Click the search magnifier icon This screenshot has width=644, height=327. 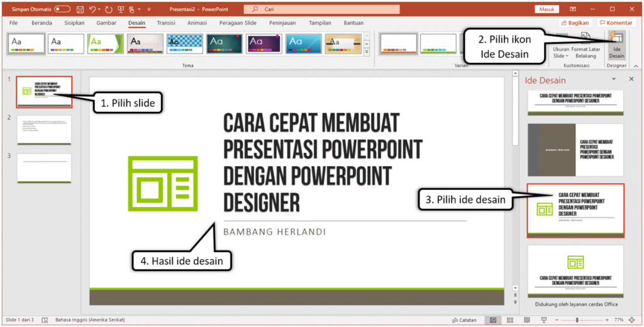255,9
